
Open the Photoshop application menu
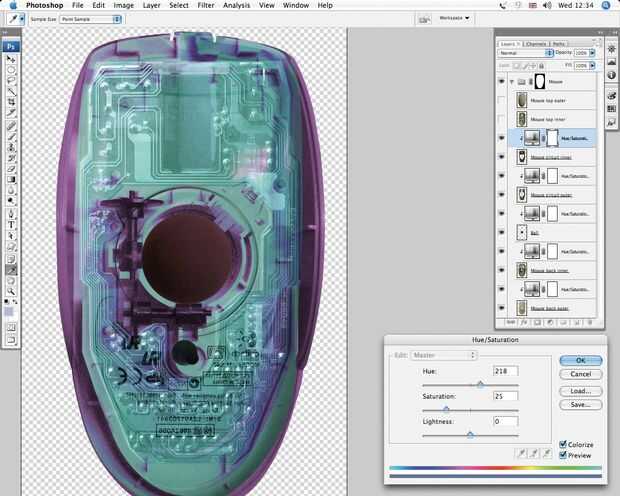point(44,6)
